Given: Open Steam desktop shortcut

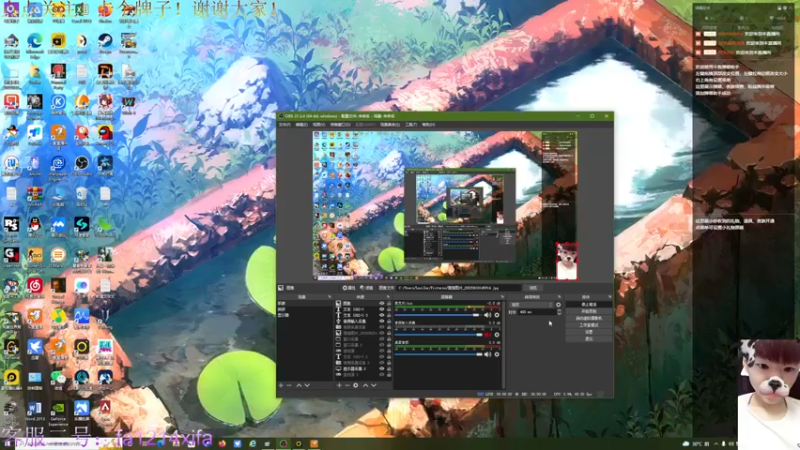Looking at the screenshot, I should 105,43.
